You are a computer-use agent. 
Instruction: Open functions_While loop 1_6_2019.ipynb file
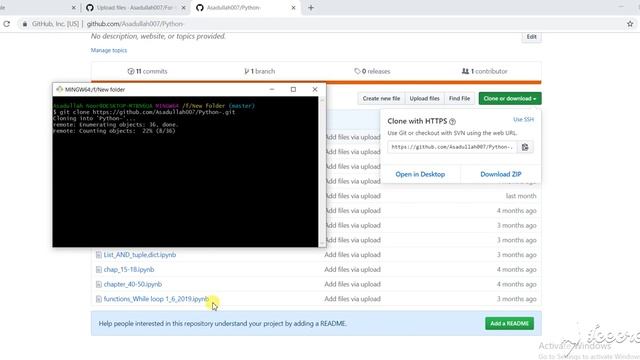click(x=156, y=299)
